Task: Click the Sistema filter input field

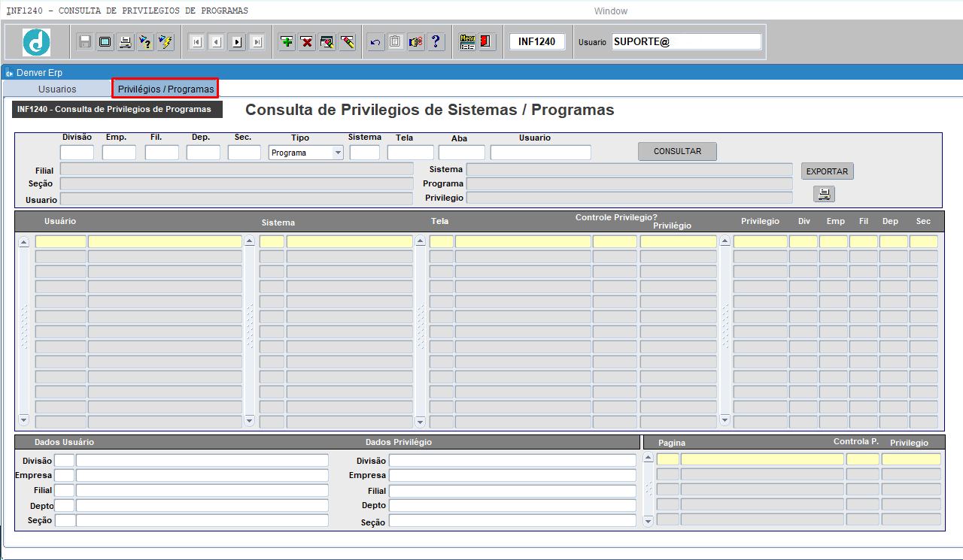Action: [365, 153]
